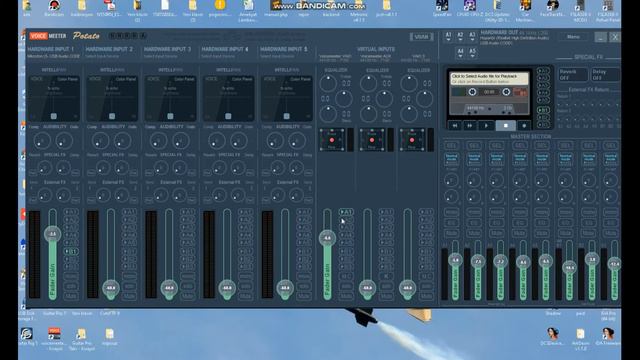Open the Voicemeeter Menu
The width and height of the screenshot is (640, 360).
pos(573,37)
